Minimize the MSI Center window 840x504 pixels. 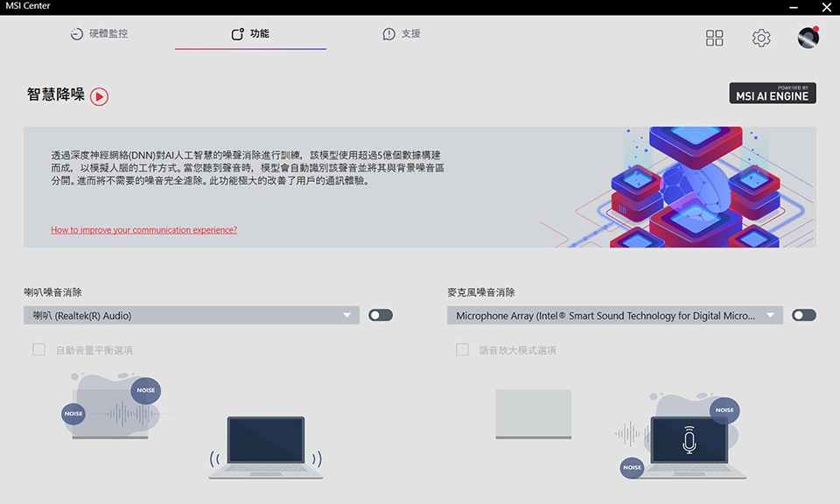794,8
